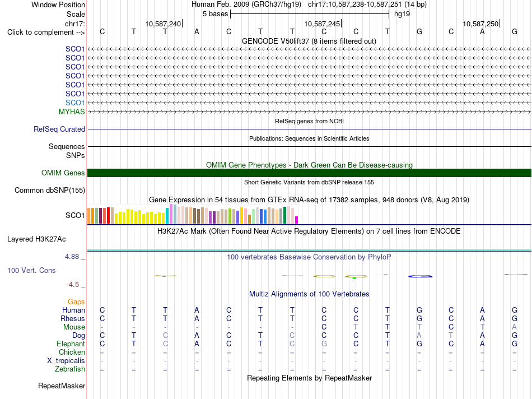Click the red bar in GTEx SCO1 chart
532x399 pixels.
108,216
